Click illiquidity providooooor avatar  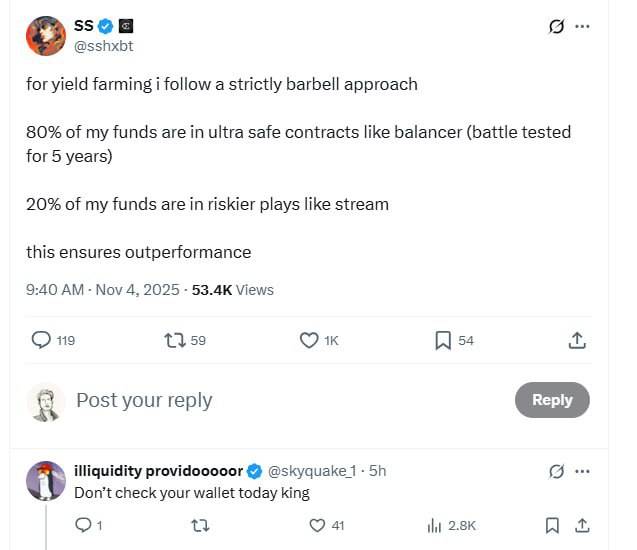pos(45,481)
